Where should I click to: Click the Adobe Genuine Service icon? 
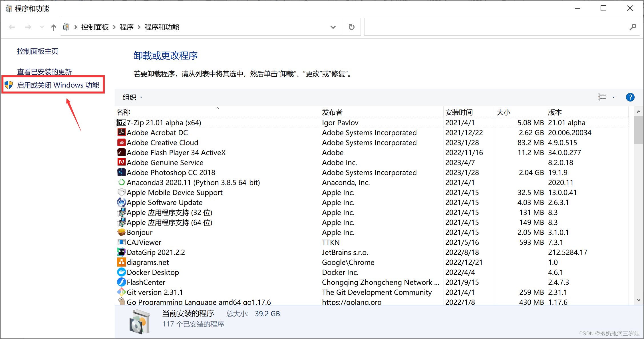(x=122, y=162)
